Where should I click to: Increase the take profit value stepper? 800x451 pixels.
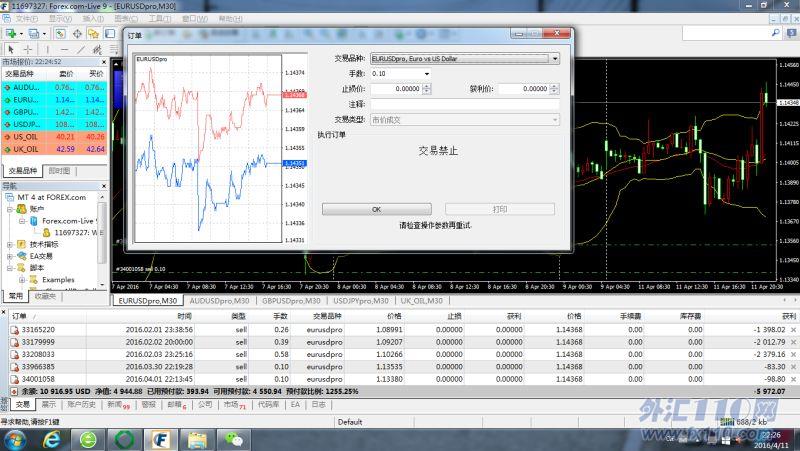[x=555, y=86]
